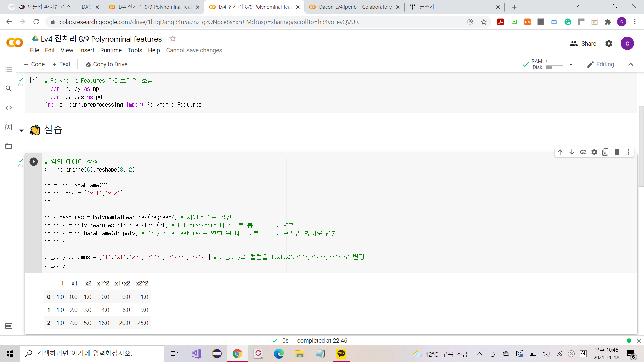Switch to the Dacon Lv4.ipynb tab

coord(355,7)
